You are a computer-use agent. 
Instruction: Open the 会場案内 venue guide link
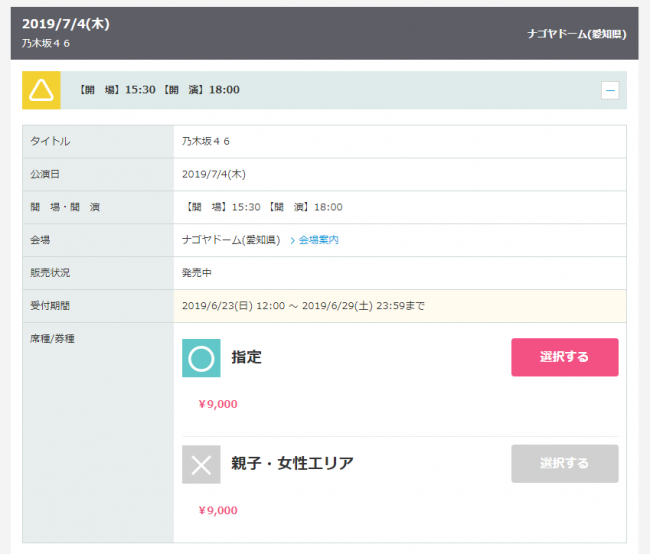coord(318,240)
